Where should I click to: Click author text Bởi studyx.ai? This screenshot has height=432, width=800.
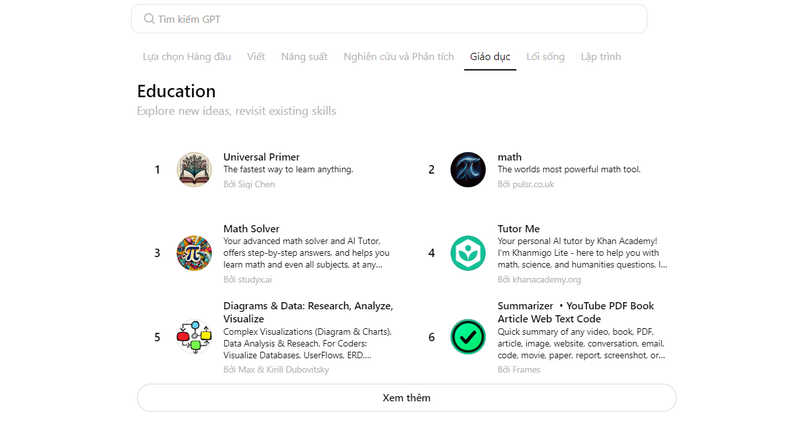point(247,279)
